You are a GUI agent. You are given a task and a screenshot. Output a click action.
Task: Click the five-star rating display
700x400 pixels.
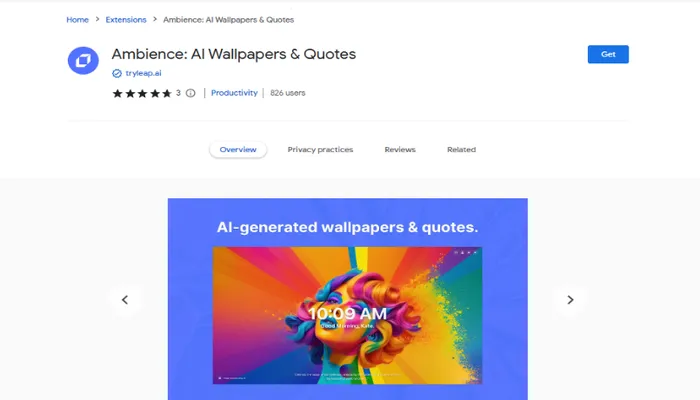[142, 93]
